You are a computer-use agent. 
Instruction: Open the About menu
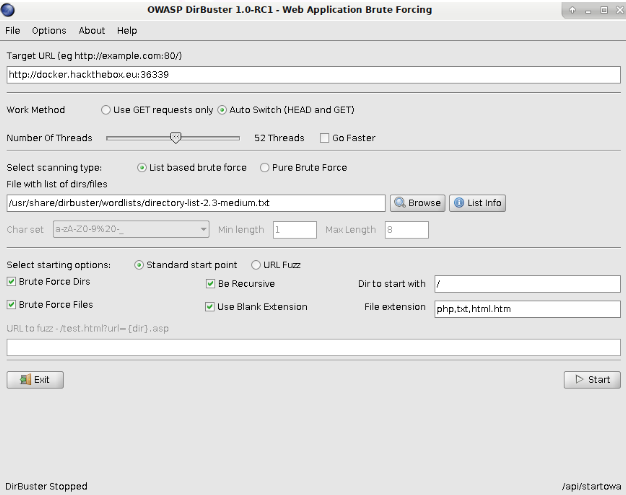(92, 31)
